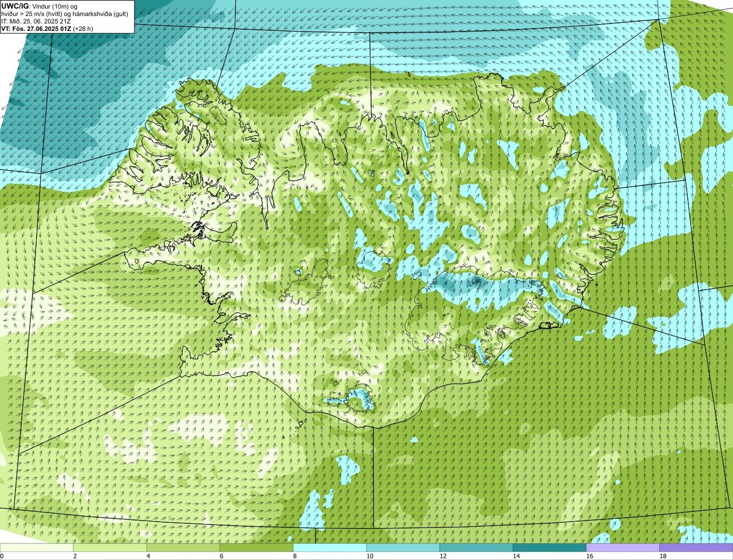
Task: Click the light cyan 8–10 m/s legend swatch
Action: point(330,547)
